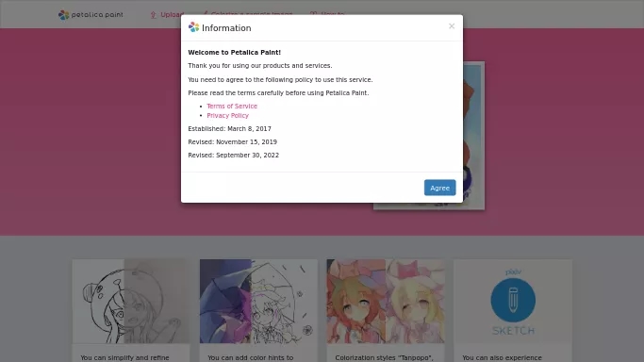Click 'You can simplify and refine' caption
Image resolution: width=644 pixels, height=362 pixels.
click(124, 357)
